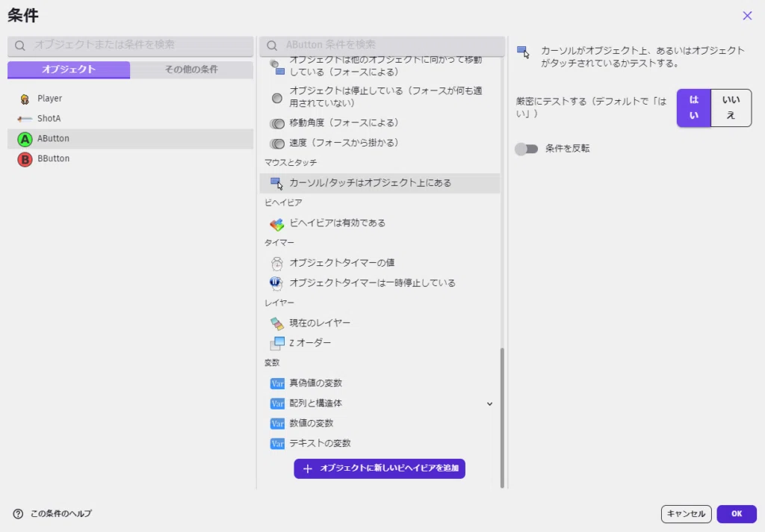Click the キャンセル button
Image resolution: width=765 pixels, height=532 pixels.
point(686,513)
